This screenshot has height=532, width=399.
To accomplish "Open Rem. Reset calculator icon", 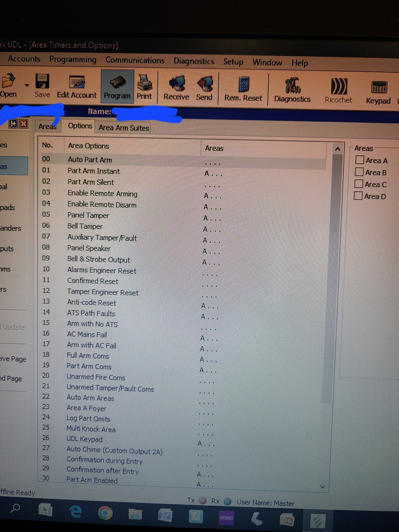I will 243,85.
